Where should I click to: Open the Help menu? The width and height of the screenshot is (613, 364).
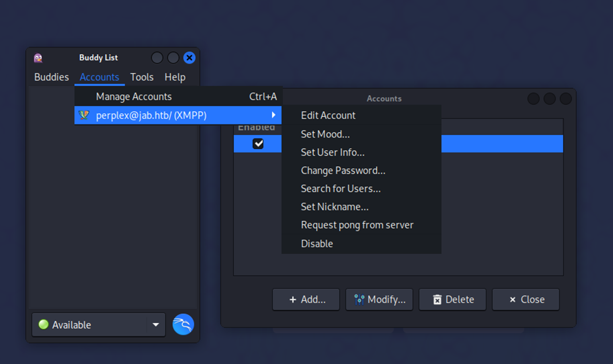coord(175,77)
